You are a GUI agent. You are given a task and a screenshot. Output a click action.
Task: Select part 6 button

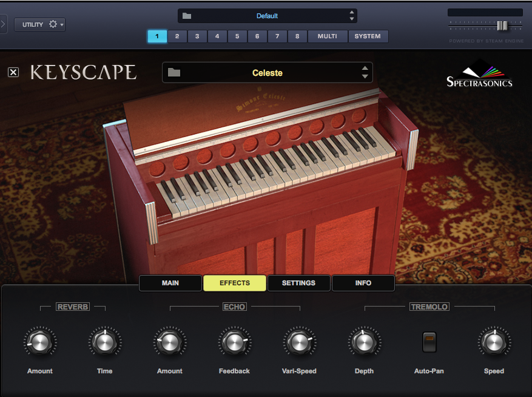(257, 36)
